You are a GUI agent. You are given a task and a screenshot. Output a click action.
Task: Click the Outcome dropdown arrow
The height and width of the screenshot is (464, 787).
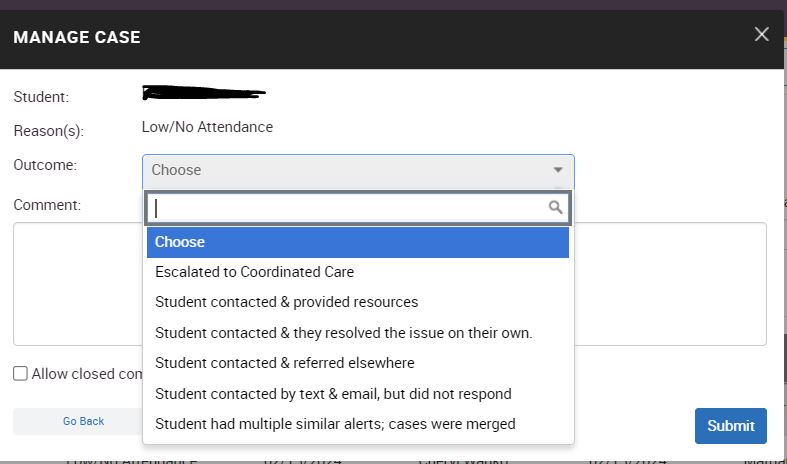(x=558, y=170)
